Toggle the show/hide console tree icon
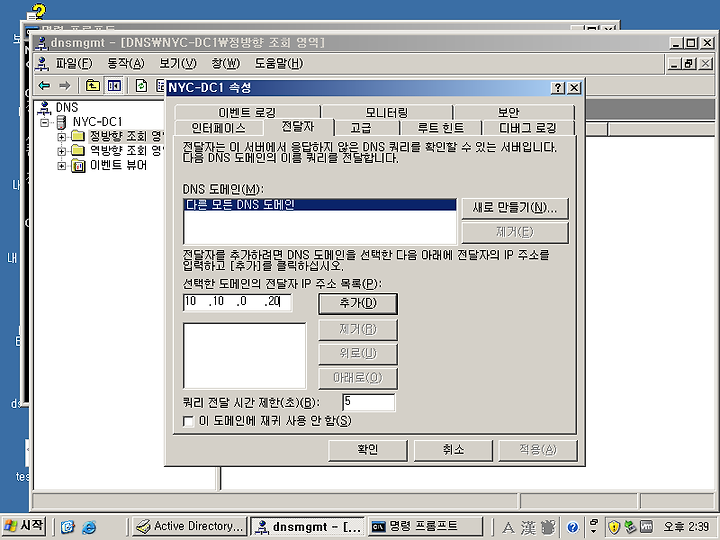The height and width of the screenshot is (540, 720). pyautogui.click(x=114, y=85)
